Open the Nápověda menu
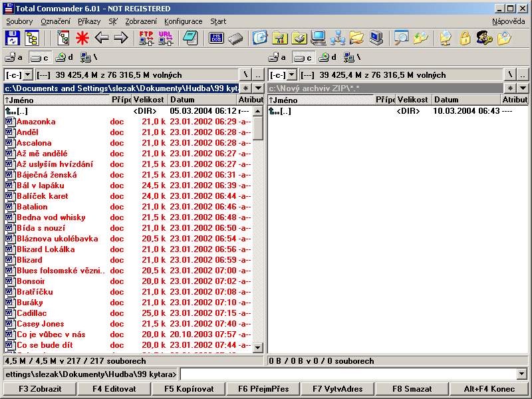Image resolution: width=532 pixels, height=399 pixels. tap(508, 21)
